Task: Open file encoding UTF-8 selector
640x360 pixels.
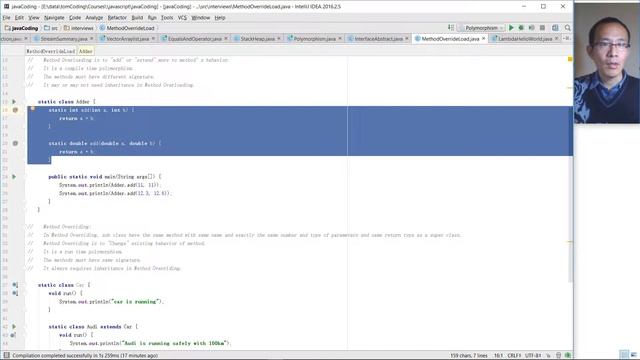Action: (533, 356)
